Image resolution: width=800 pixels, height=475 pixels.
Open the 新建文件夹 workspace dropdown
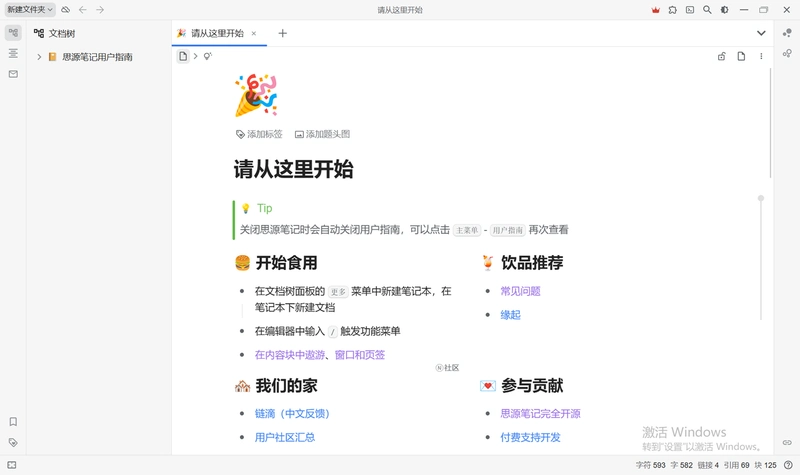tap(30, 10)
